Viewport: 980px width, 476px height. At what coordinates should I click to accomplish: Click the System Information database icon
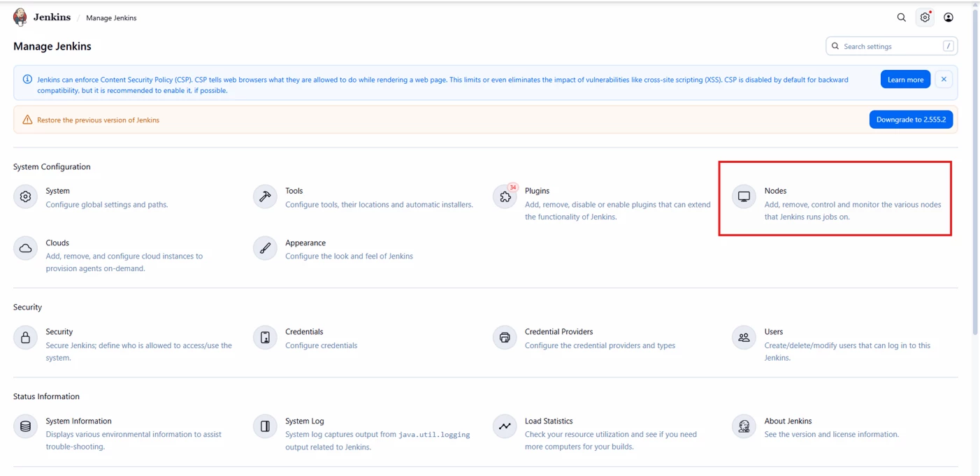point(26,426)
